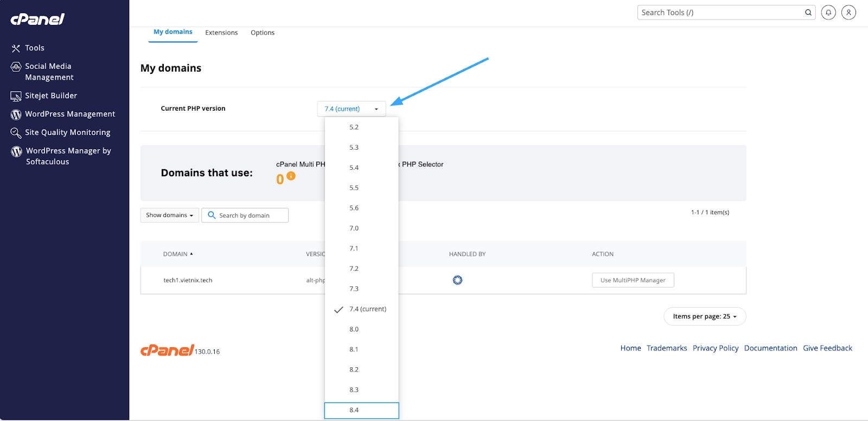
Task: Open WordPress Management
Action: (x=69, y=114)
